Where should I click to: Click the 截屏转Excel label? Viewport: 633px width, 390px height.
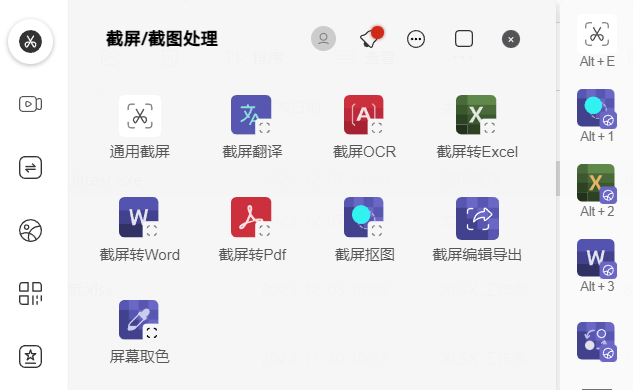click(477, 152)
